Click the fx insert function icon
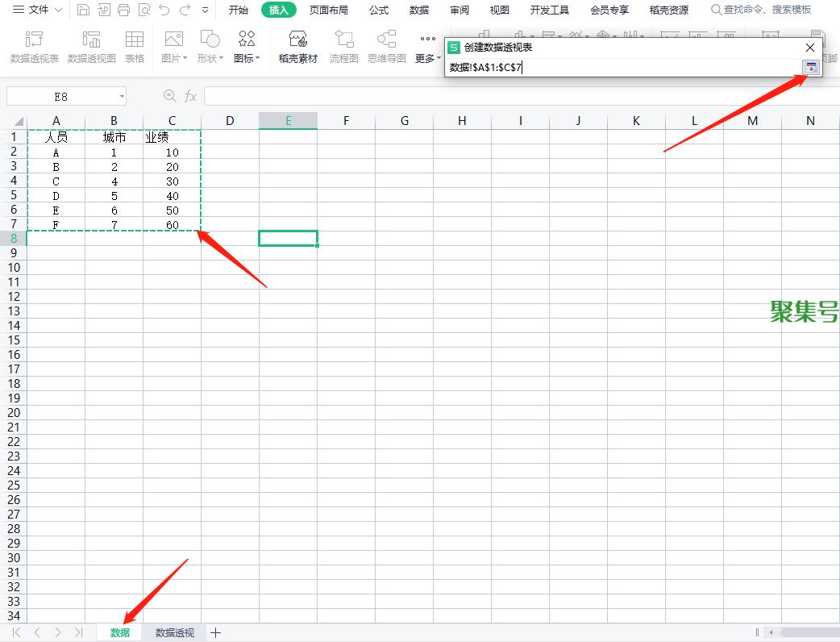840x642 pixels. 191,96
